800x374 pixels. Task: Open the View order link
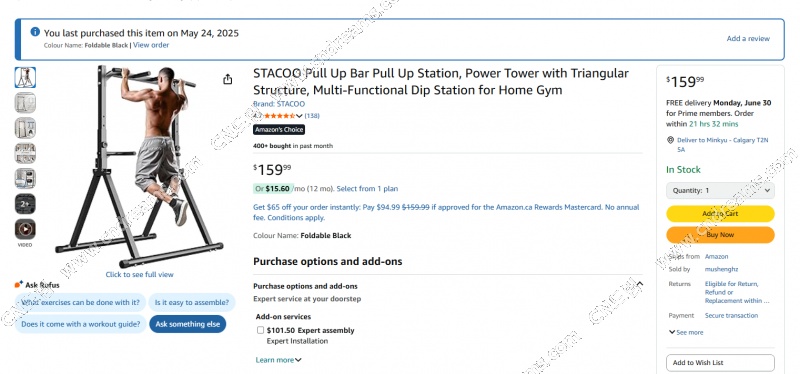[151, 45]
